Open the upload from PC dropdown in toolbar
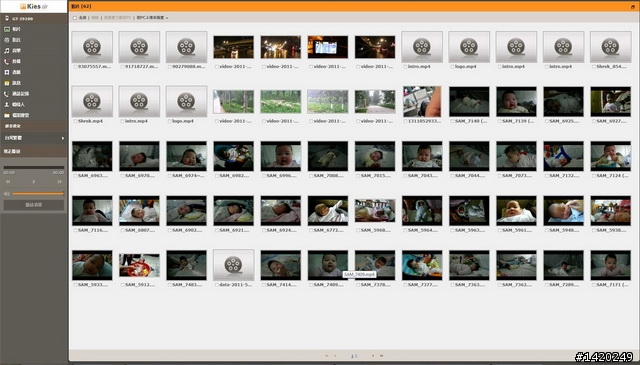 (152, 18)
